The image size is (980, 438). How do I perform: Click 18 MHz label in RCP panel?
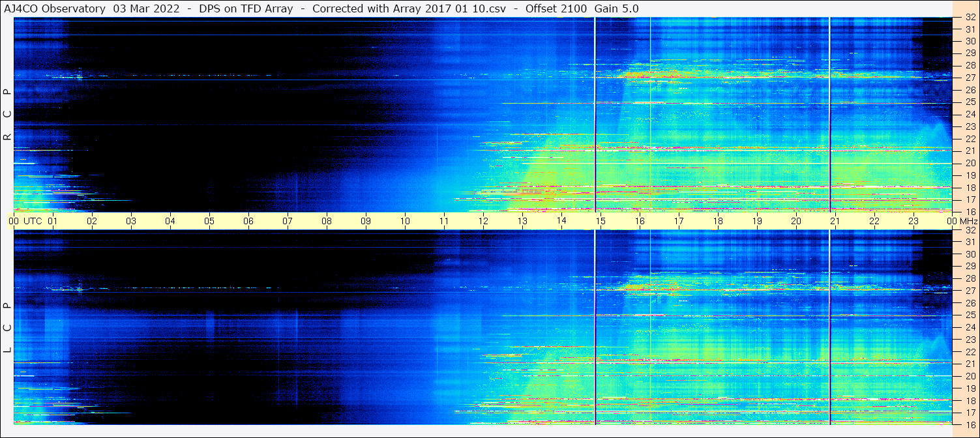[970, 188]
